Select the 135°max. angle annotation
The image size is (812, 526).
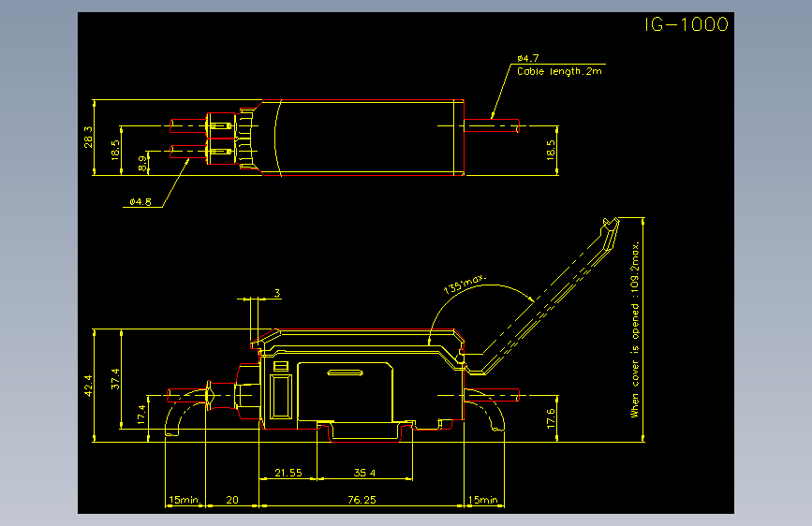click(x=465, y=284)
